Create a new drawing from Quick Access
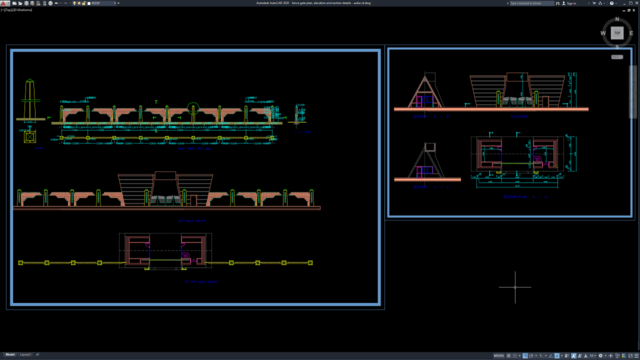The image size is (640, 360). (x=14, y=3)
